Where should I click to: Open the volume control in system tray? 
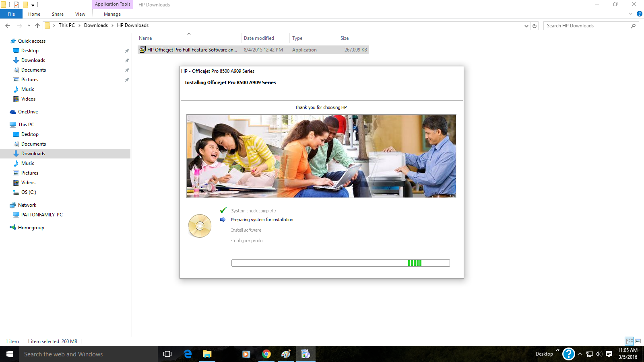point(599,354)
